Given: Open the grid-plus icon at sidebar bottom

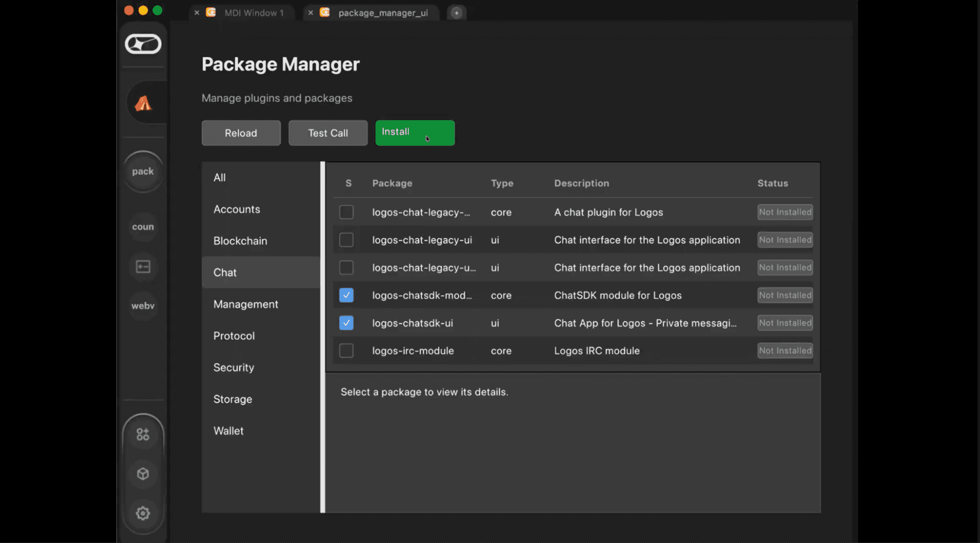Looking at the screenshot, I should coord(143,434).
